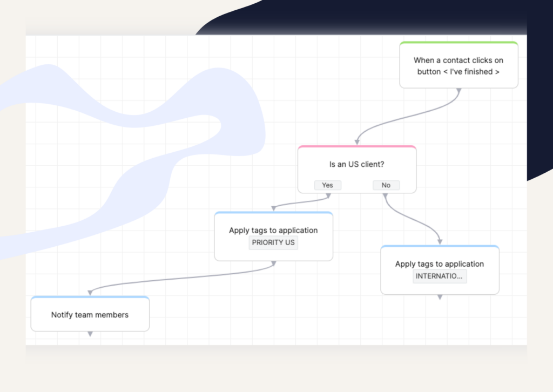Select the 'Is an US client?' condition node
The width and height of the screenshot is (553, 392).
pyautogui.click(x=356, y=165)
